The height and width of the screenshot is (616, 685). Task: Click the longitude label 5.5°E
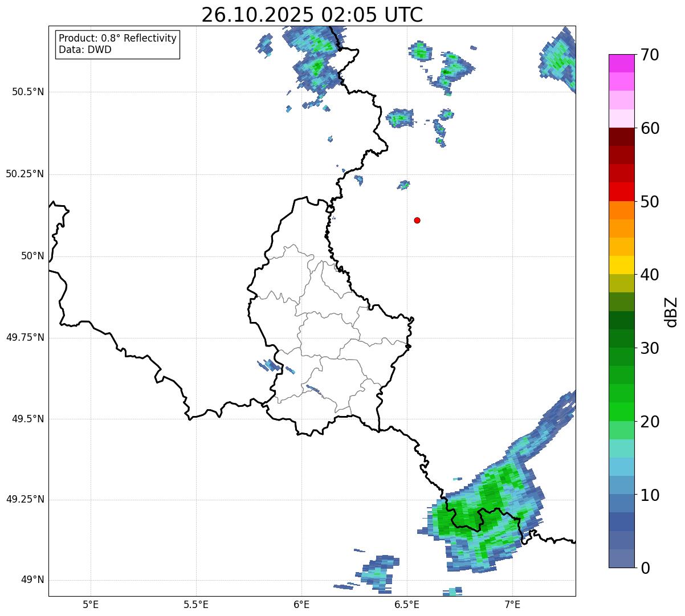tap(196, 604)
